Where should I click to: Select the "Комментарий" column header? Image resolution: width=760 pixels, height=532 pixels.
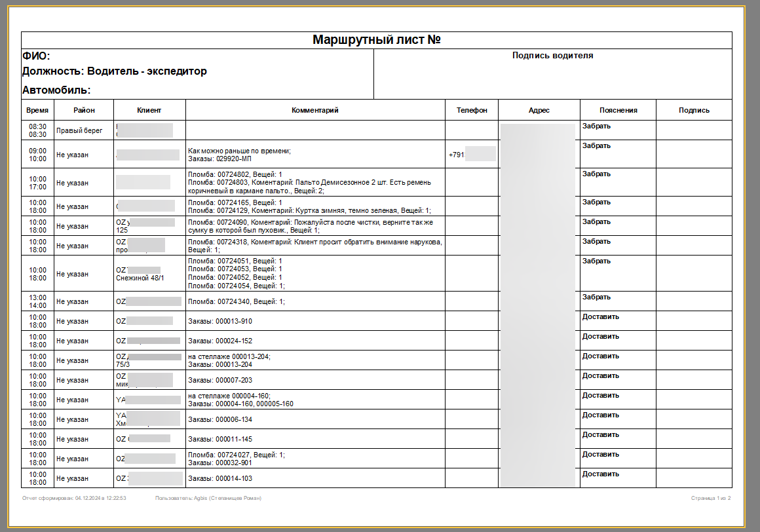coord(315,110)
